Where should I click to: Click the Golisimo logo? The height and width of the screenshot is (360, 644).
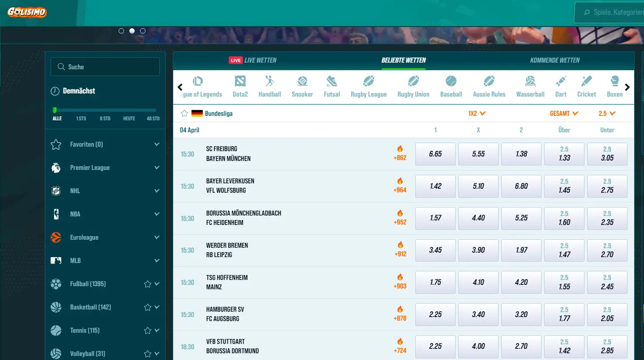click(x=26, y=13)
